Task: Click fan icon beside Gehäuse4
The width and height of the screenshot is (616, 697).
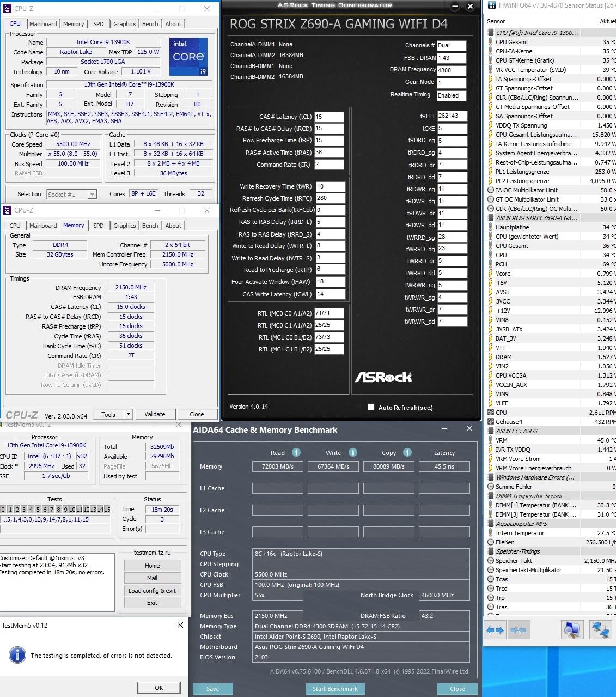Action: 491,422
